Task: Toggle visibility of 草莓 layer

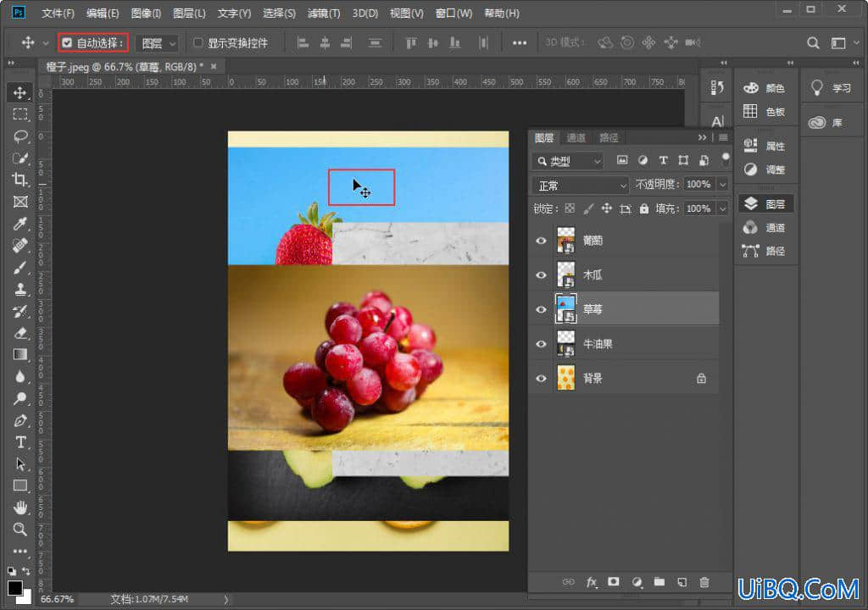Action: [x=541, y=309]
